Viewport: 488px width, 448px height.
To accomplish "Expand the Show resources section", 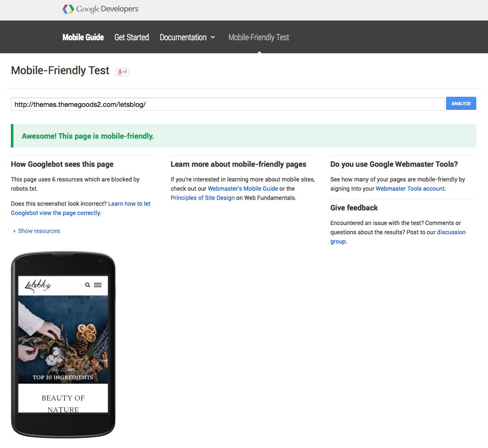I will pos(39,231).
